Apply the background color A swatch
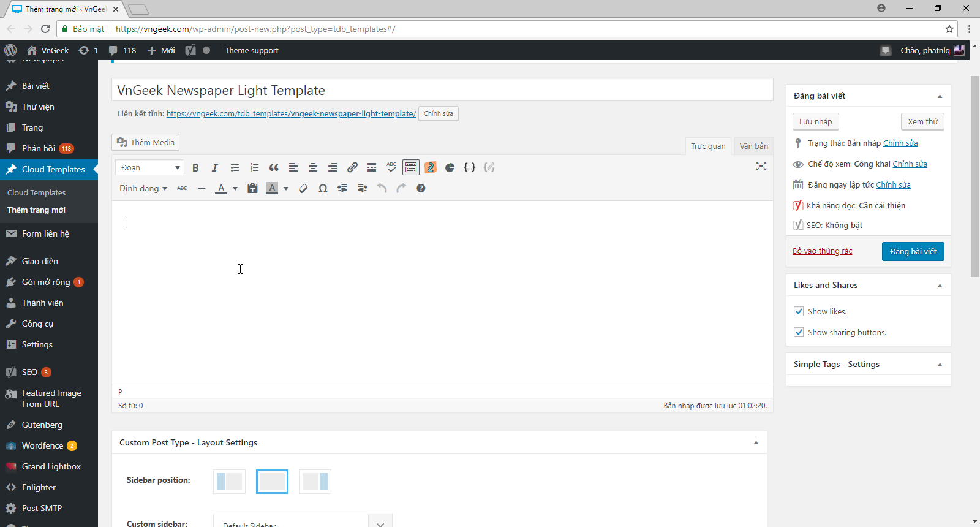This screenshot has height=527, width=980. [273, 188]
